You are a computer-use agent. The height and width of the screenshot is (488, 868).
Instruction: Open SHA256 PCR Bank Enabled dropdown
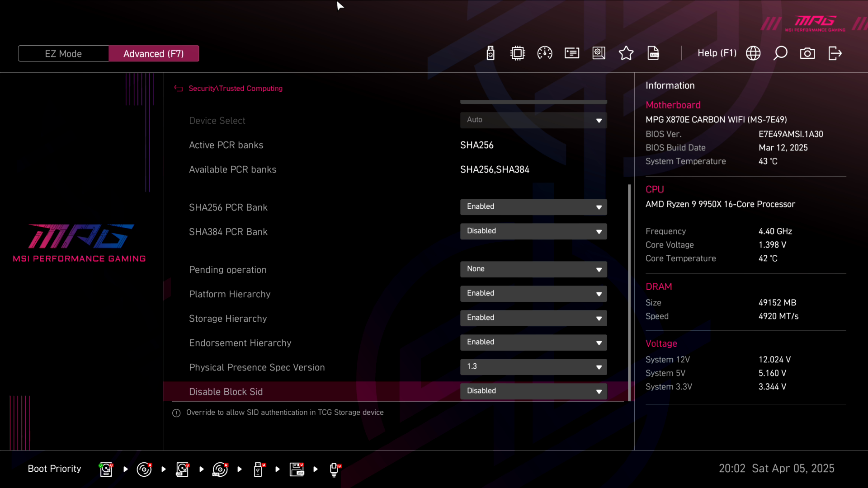click(x=533, y=206)
